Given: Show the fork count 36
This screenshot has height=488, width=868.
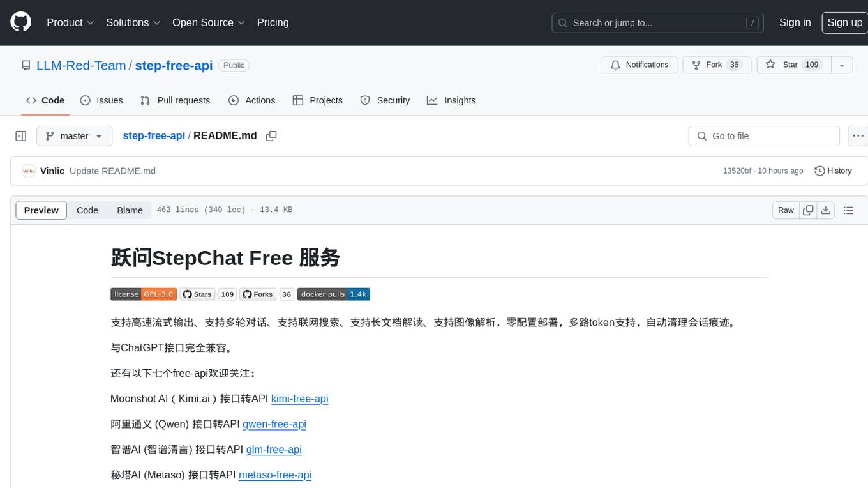Looking at the screenshot, I should [735, 65].
